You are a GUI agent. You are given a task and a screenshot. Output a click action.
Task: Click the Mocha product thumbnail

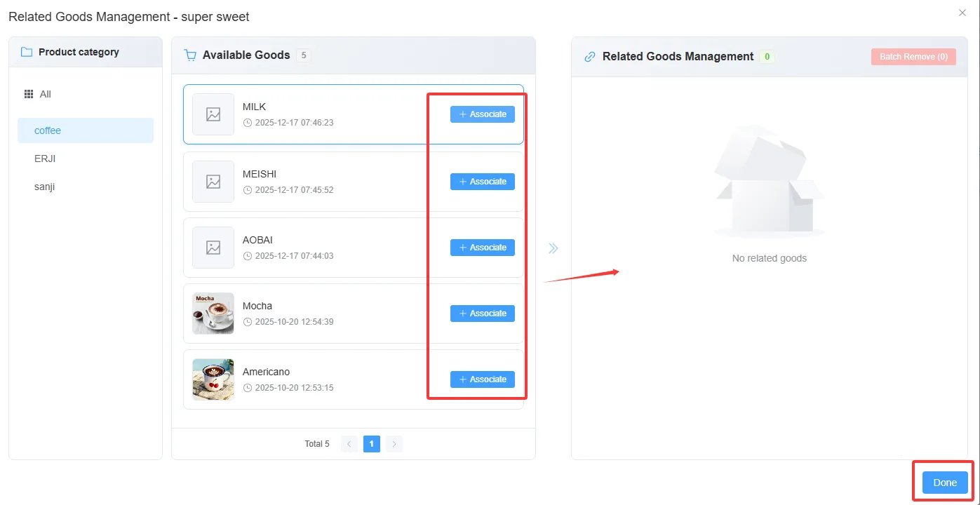tap(213, 314)
